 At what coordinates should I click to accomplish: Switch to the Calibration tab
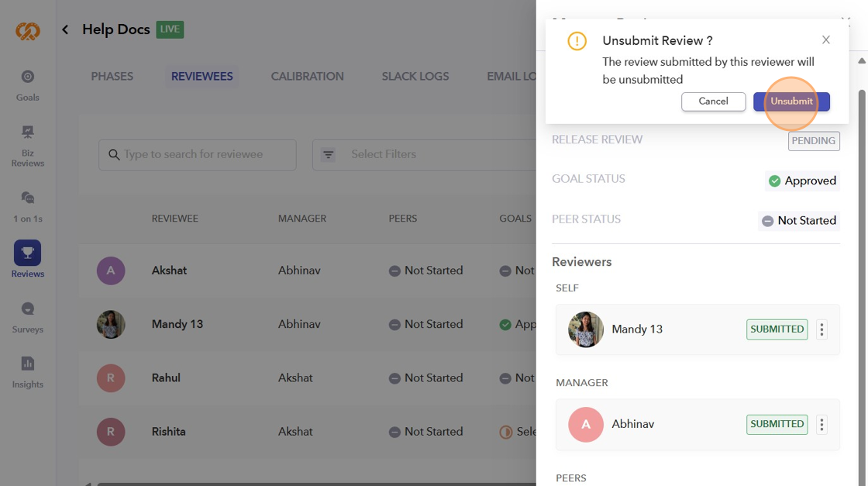pos(307,76)
